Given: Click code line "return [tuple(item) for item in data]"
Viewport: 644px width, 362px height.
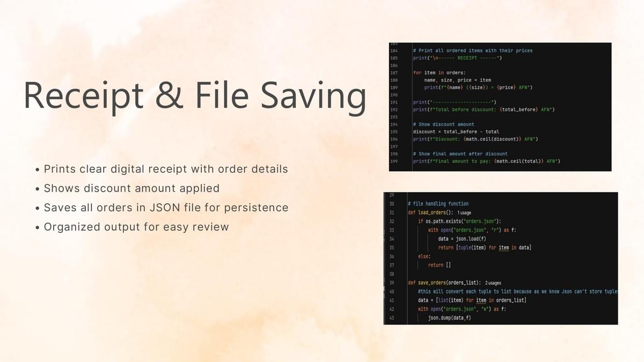Looking at the screenshot, I should 485,247.
